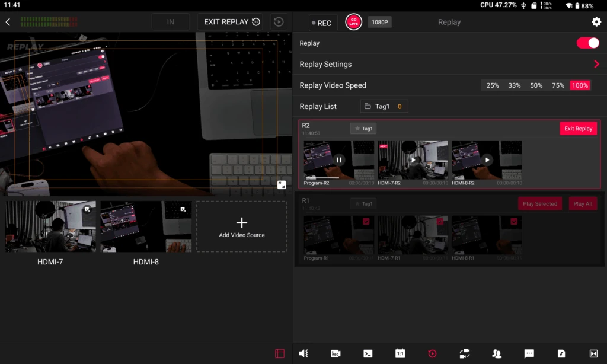Image resolution: width=607 pixels, height=364 pixels.
Task: Open the music file icon
Action: pos(561,353)
